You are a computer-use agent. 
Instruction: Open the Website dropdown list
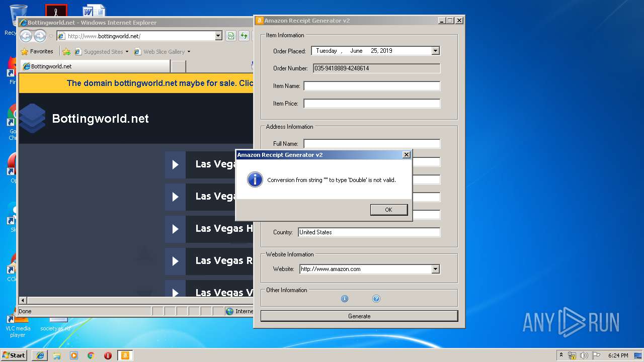(x=436, y=269)
